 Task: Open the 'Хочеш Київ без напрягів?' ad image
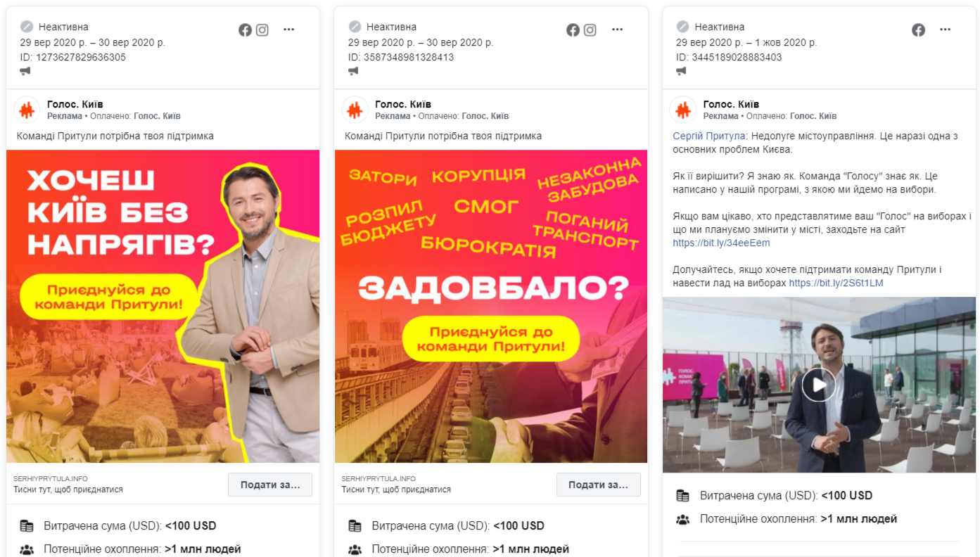coord(163,306)
